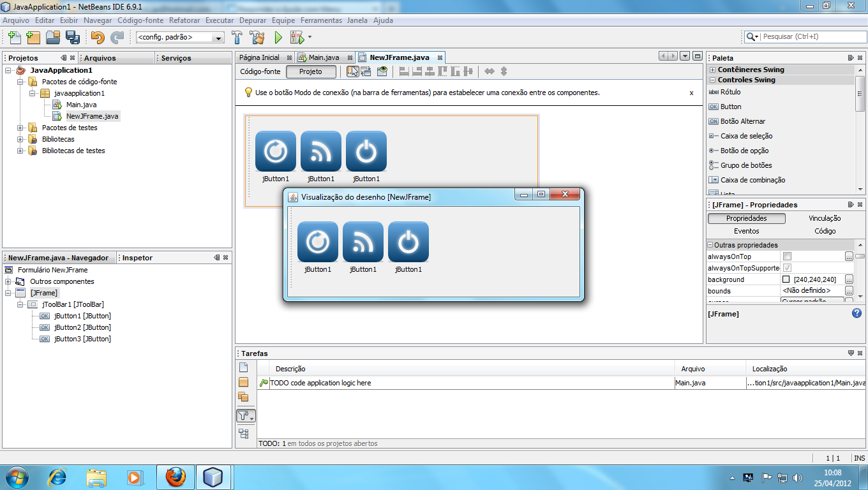Click the New Project toolbar icon

[x=33, y=37]
